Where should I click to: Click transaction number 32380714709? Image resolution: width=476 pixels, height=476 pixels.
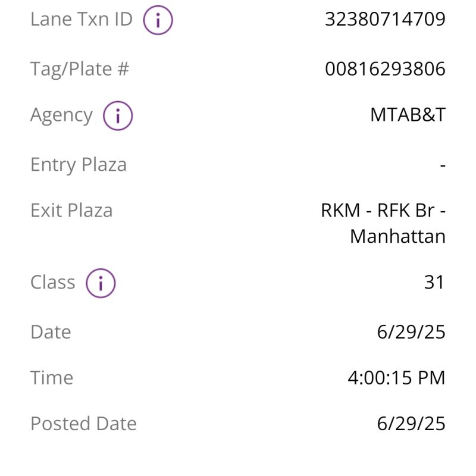(385, 20)
